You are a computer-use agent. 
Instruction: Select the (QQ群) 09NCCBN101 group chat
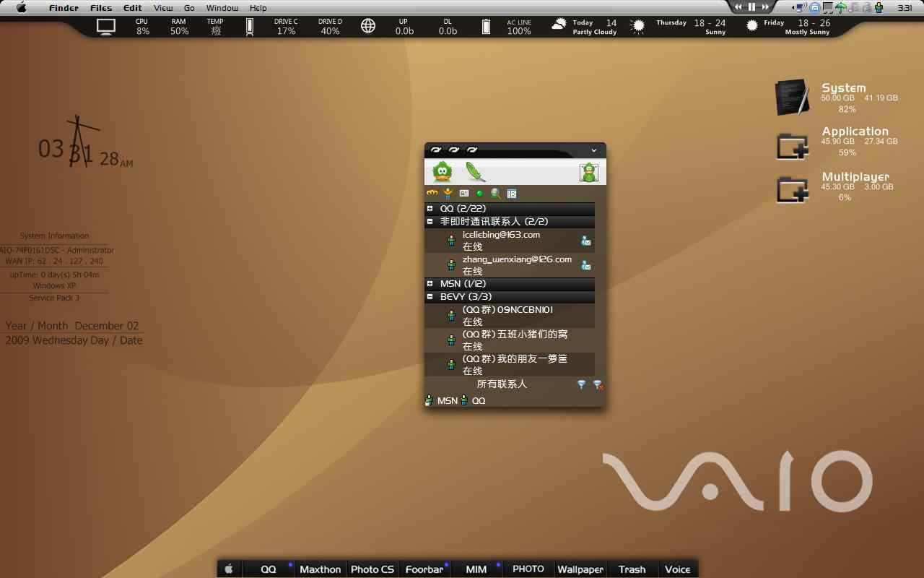pyautogui.click(x=510, y=316)
